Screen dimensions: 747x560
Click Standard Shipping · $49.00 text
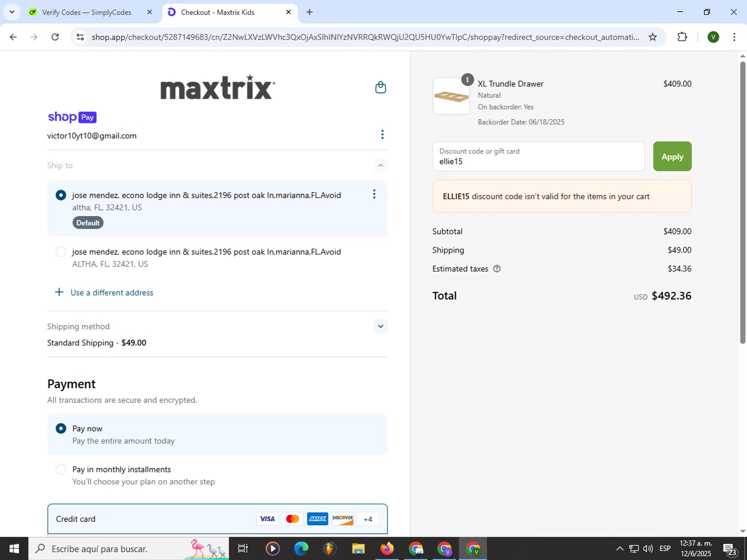coord(97,343)
